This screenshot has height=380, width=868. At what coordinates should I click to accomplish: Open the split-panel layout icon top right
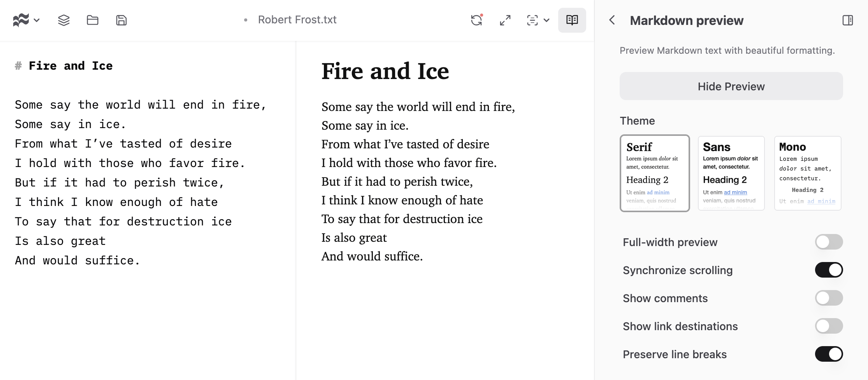tap(847, 20)
